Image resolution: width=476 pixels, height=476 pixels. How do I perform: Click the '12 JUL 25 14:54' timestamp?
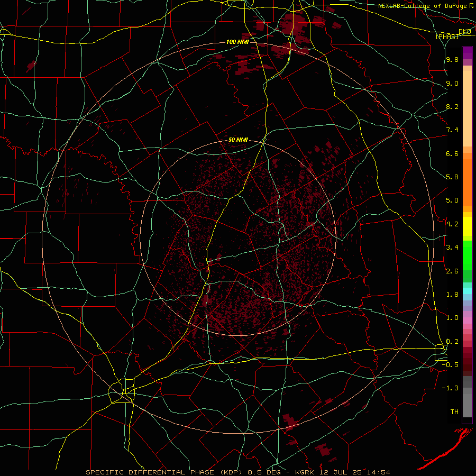(355, 472)
